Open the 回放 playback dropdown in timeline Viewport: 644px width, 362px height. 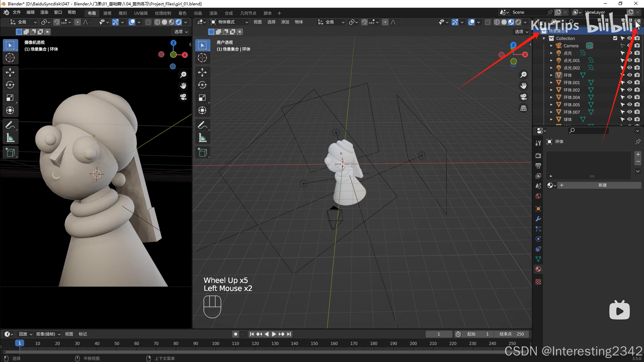tap(26, 334)
